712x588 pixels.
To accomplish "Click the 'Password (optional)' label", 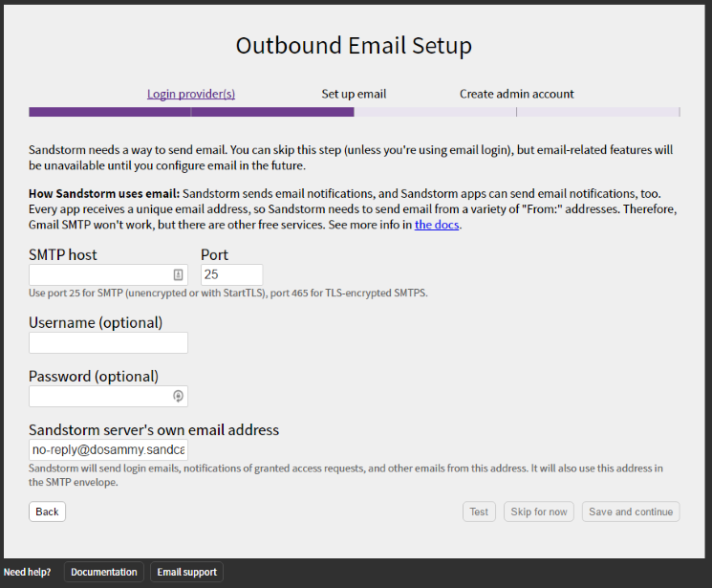I will 94,377.
